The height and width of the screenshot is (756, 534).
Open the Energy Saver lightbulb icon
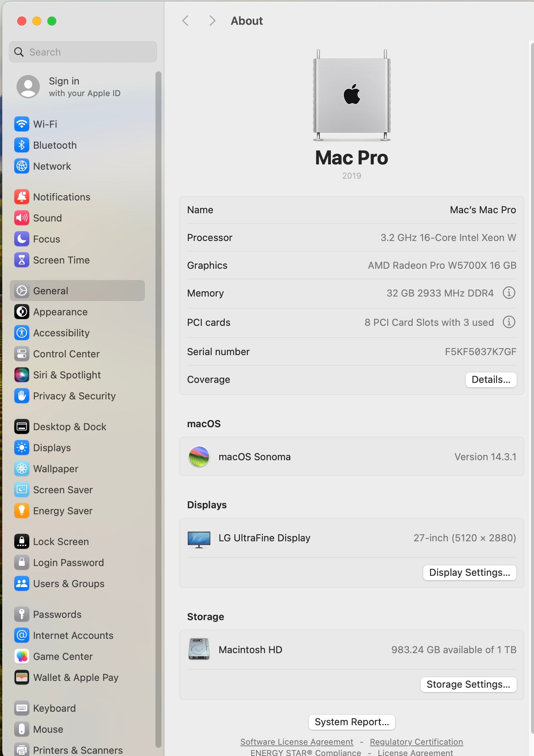22,511
